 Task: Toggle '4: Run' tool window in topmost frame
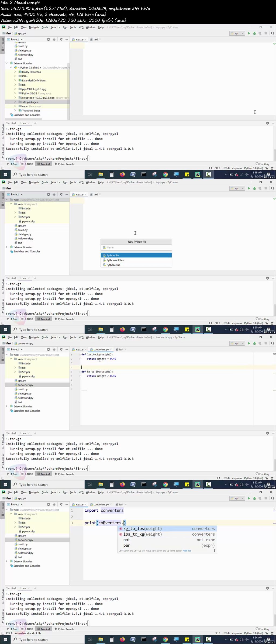(12, 164)
